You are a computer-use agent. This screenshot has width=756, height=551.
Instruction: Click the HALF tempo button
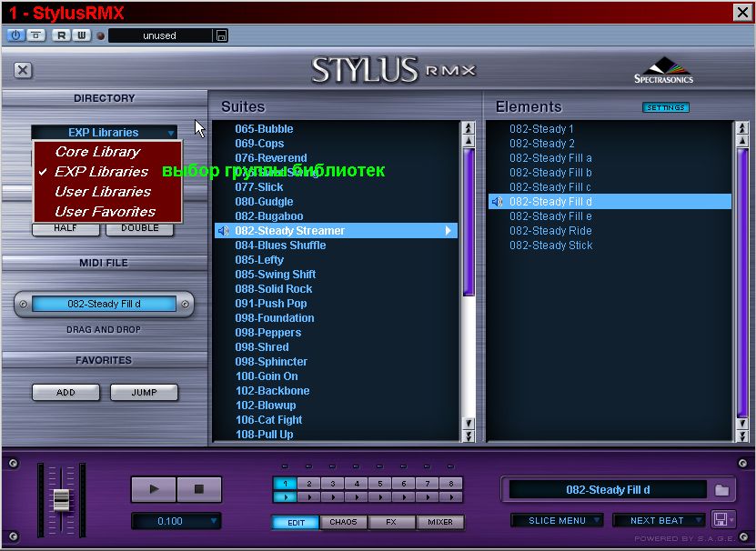(x=66, y=228)
